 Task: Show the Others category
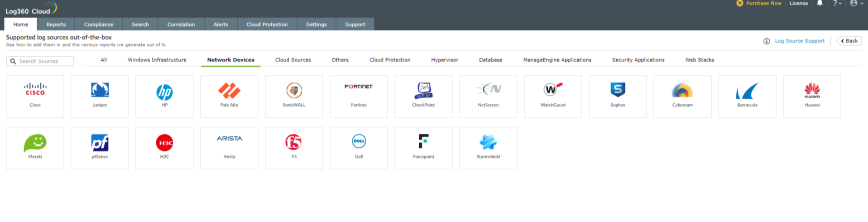click(x=340, y=60)
